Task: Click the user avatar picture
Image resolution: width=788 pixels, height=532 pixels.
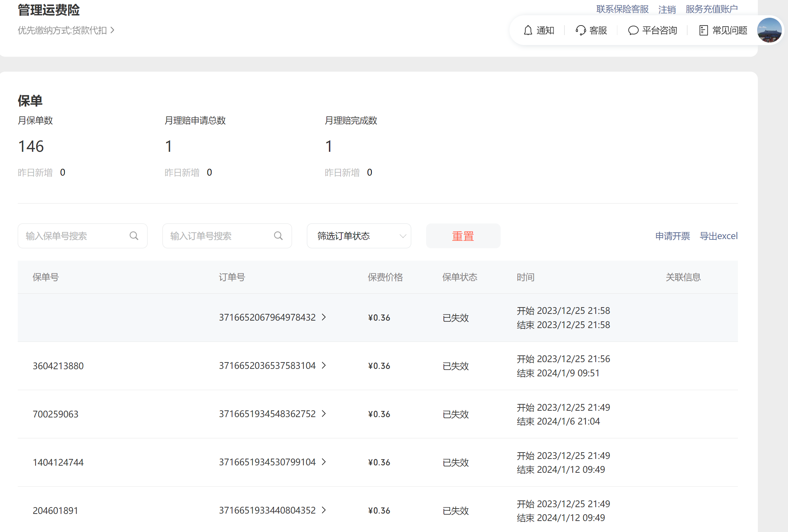Action: click(769, 30)
